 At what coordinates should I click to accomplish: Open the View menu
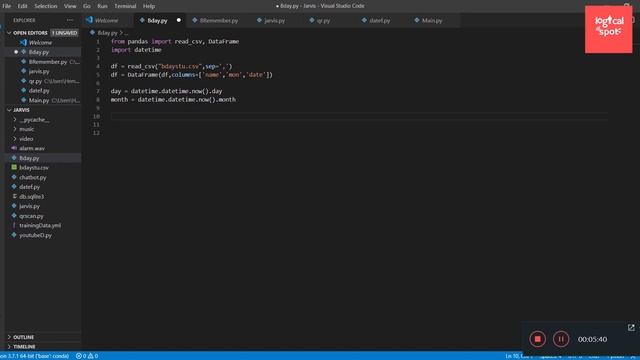(70, 6)
